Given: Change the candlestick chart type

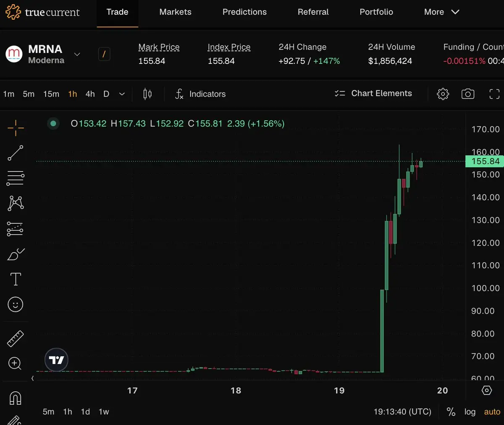Looking at the screenshot, I should pyautogui.click(x=147, y=94).
